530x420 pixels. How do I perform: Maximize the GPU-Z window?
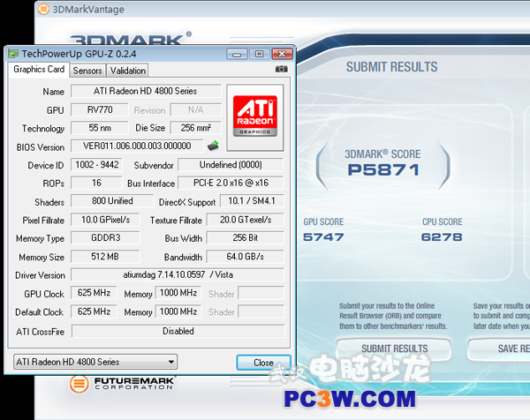point(259,54)
